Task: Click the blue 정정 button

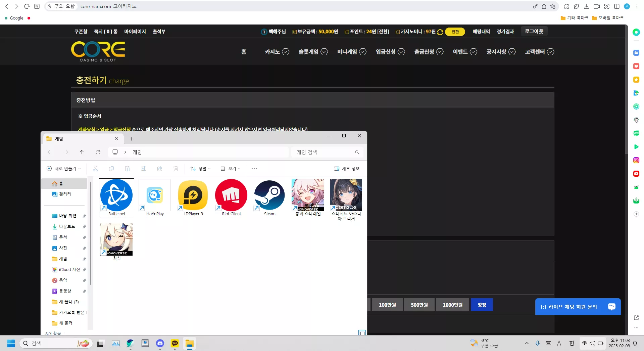Action: tap(482, 305)
